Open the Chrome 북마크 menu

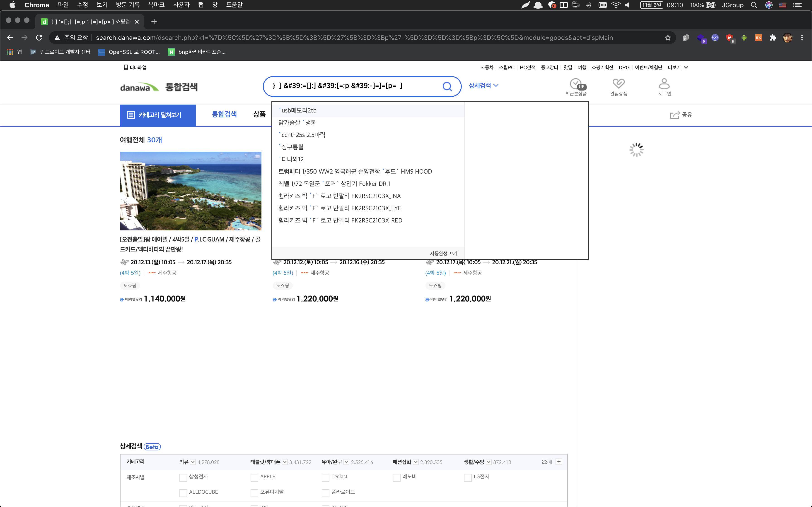coord(156,5)
